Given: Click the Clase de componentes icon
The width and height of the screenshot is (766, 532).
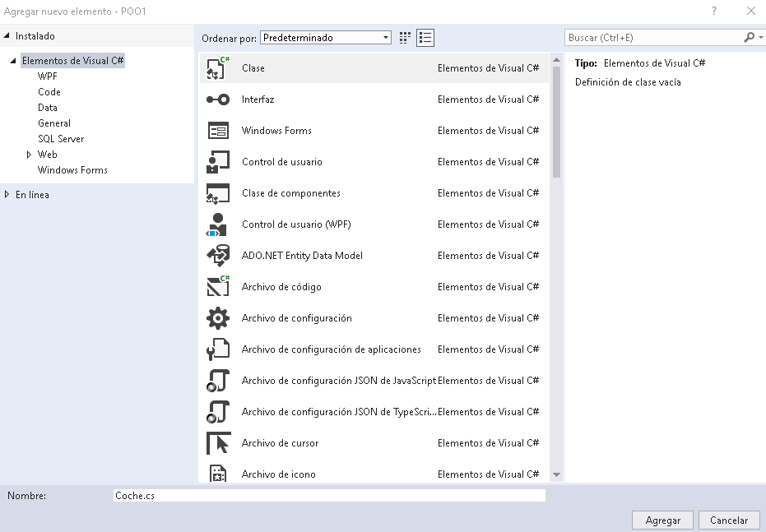Looking at the screenshot, I should pyautogui.click(x=218, y=193).
